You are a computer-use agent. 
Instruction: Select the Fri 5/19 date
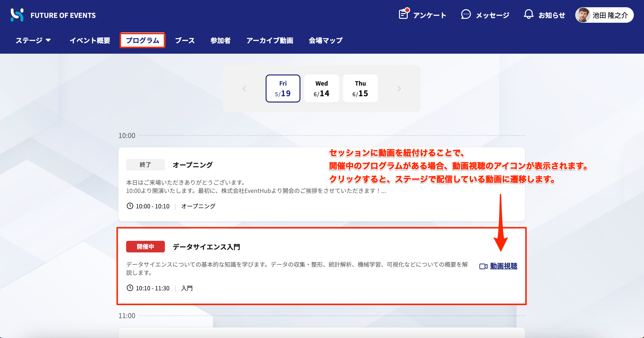[283, 88]
